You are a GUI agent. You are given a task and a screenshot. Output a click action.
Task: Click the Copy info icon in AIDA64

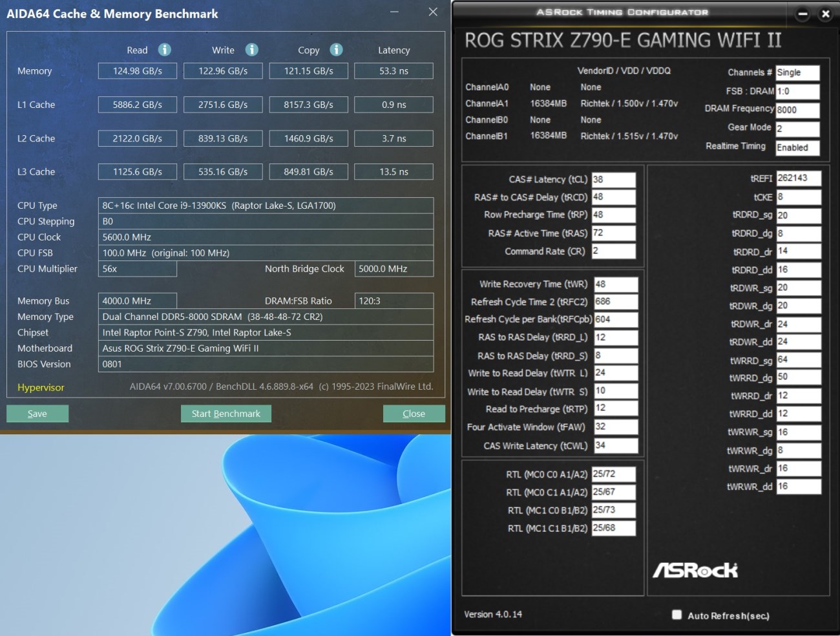click(x=336, y=50)
